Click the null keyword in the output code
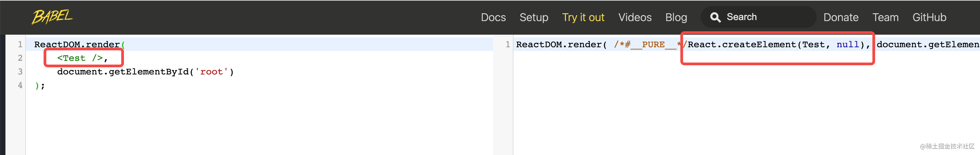 [x=847, y=45]
